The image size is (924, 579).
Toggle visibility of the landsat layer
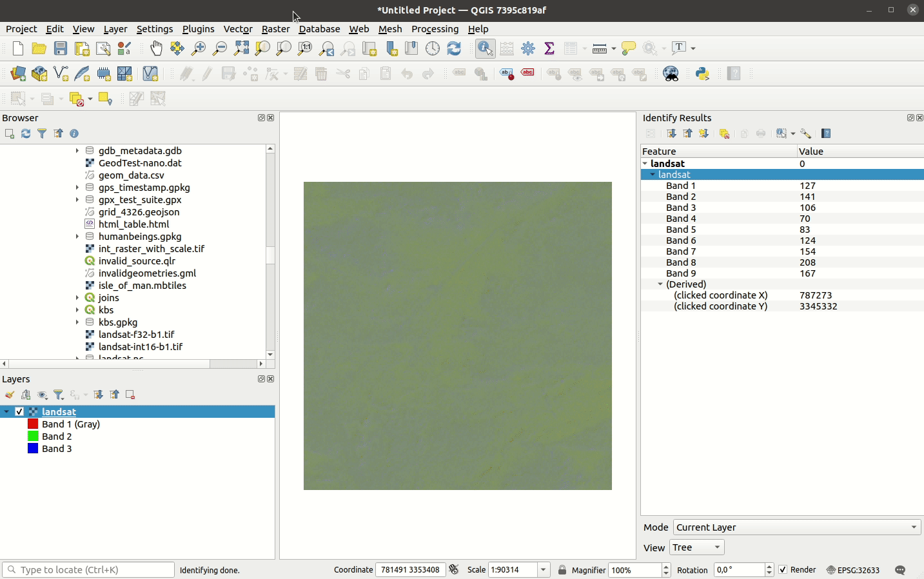click(x=19, y=411)
